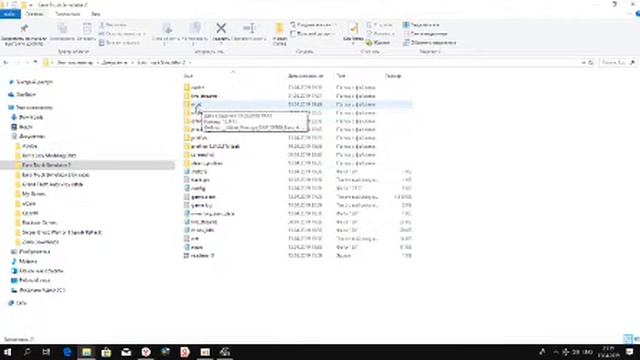Click the search box in Explorer
Screen dimensions: 640x360
point(618,62)
